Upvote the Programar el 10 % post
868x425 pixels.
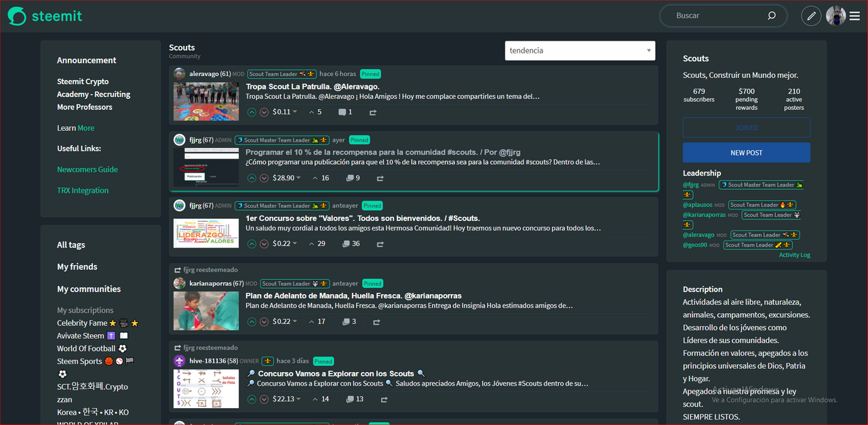point(252,178)
